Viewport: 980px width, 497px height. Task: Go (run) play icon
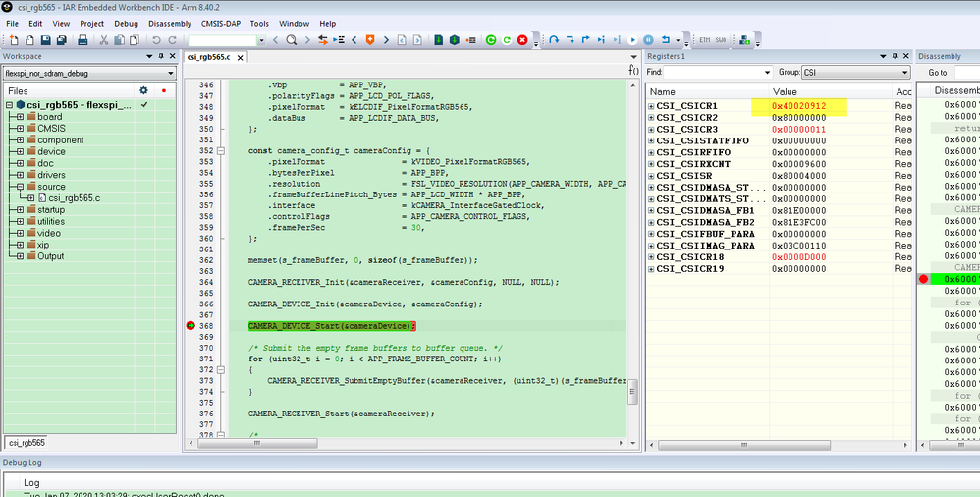[632, 40]
